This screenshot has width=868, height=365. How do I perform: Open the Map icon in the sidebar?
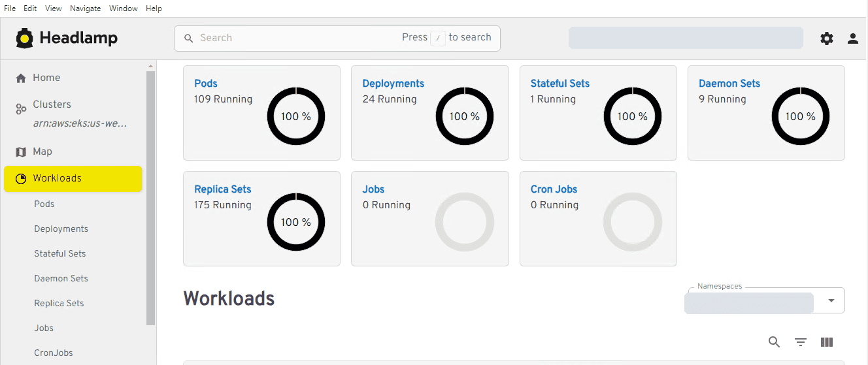[x=21, y=151]
